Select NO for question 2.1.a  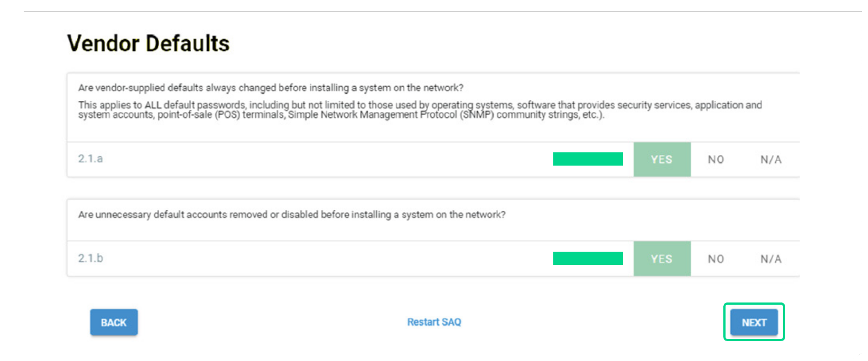[717, 160]
